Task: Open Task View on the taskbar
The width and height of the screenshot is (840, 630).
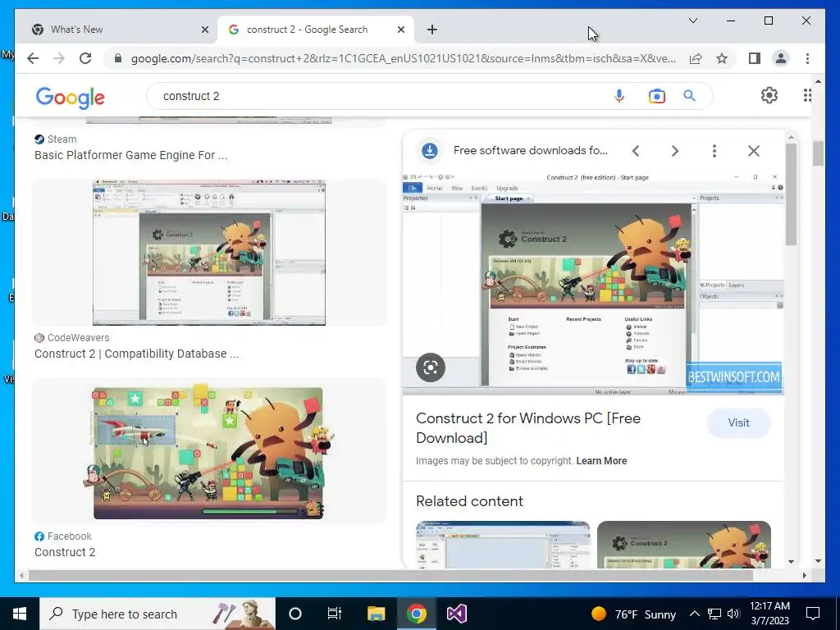Action: click(x=335, y=614)
